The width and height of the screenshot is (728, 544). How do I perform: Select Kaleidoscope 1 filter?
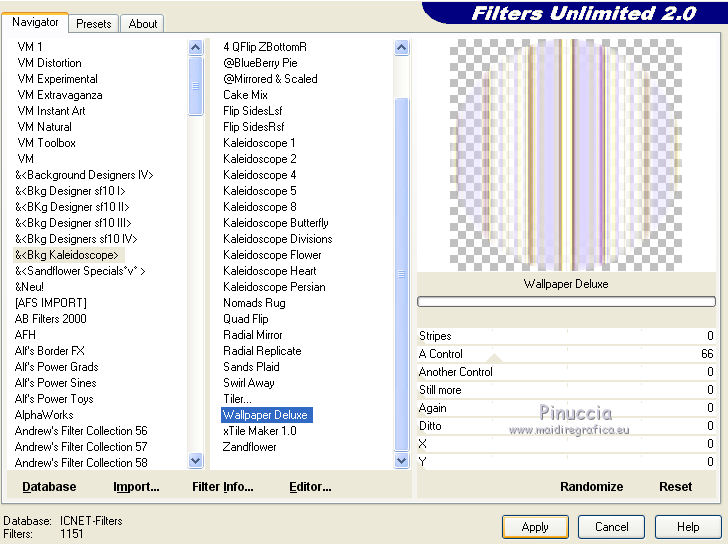[259, 143]
